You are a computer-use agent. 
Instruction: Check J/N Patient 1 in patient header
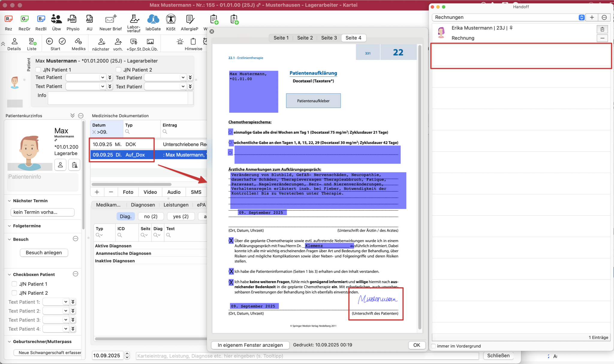(38, 70)
